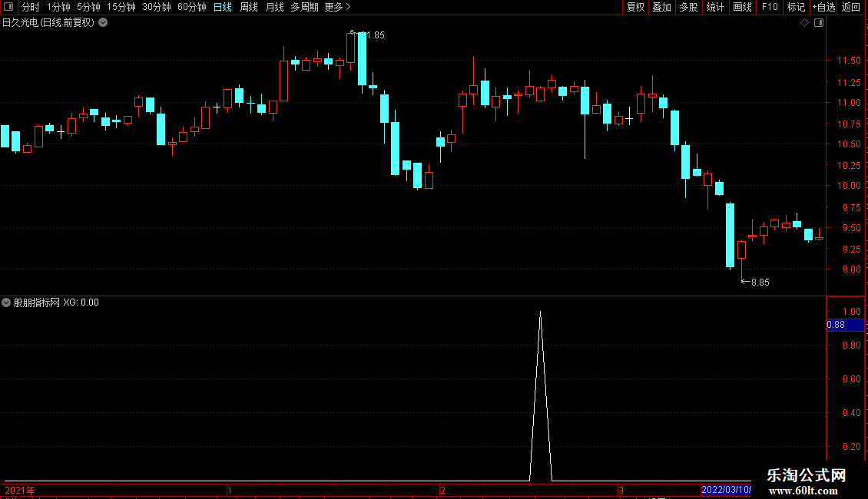The width and height of the screenshot is (868, 499).
Task: Click the 标记 mark button
Action: (796, 7)
